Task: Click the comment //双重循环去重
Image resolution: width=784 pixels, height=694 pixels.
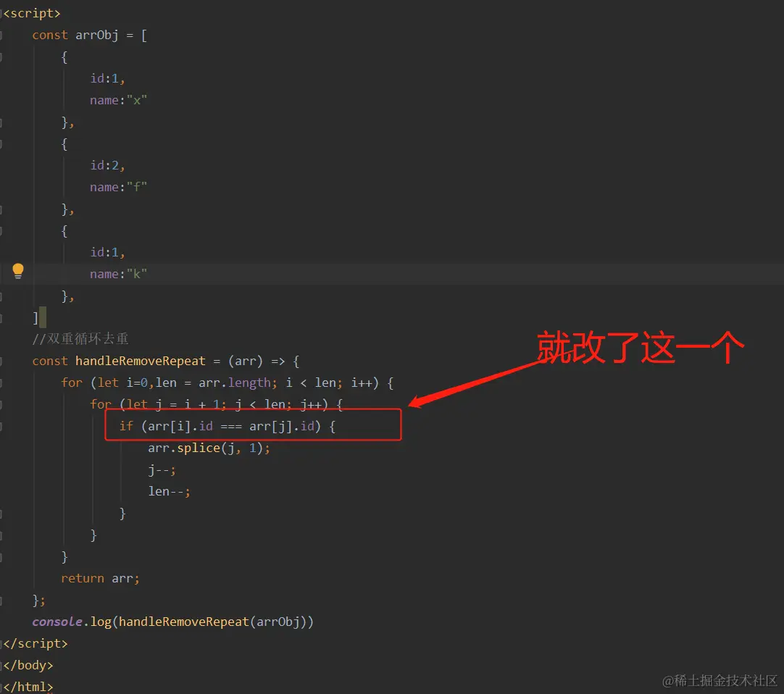Action: click(80, 339)
